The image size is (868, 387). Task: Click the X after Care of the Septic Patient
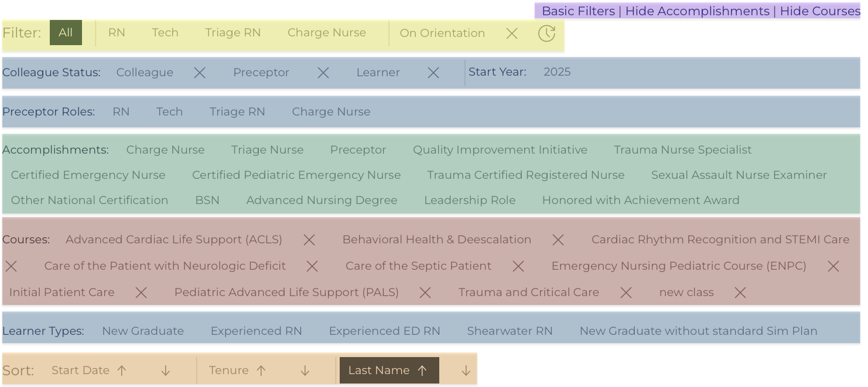point(518,266)
